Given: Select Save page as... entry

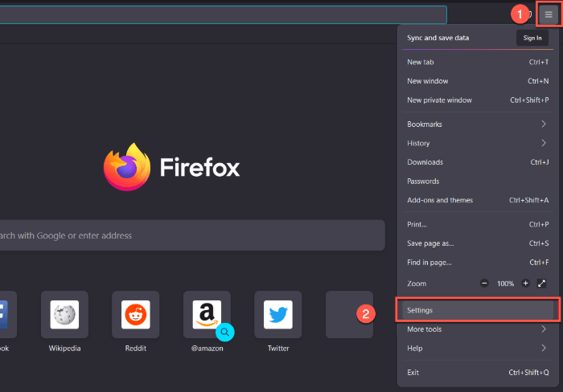Looking at the screenshot, I should point(478,243).
